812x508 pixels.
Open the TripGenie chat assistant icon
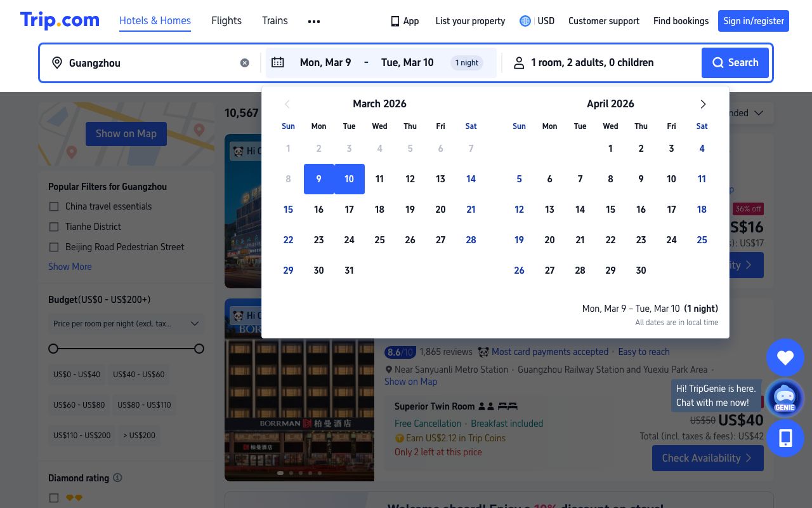pos(785,398)
